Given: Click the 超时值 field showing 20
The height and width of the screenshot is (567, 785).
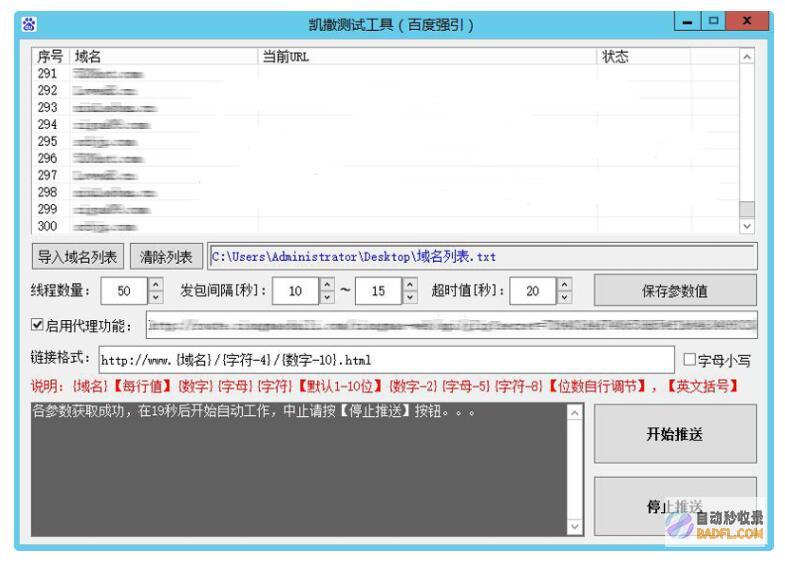Looking at the screenshot, I should coord(533,291).
